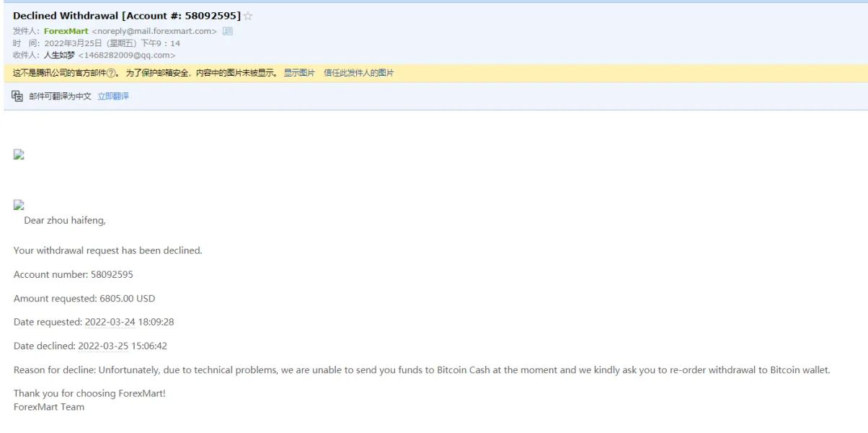Click the first broken image placeholder
The width and height of the screenshot is (868, 433).
pos(19,154)
